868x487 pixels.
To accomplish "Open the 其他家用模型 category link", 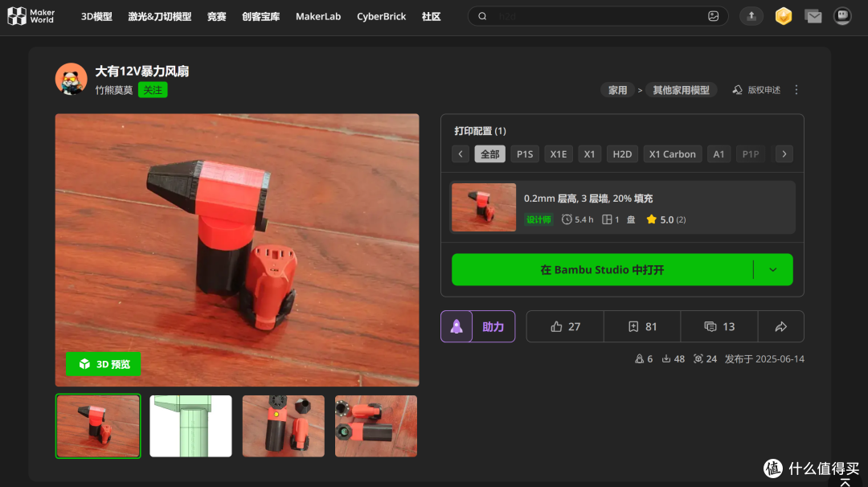I will [681, 90].
